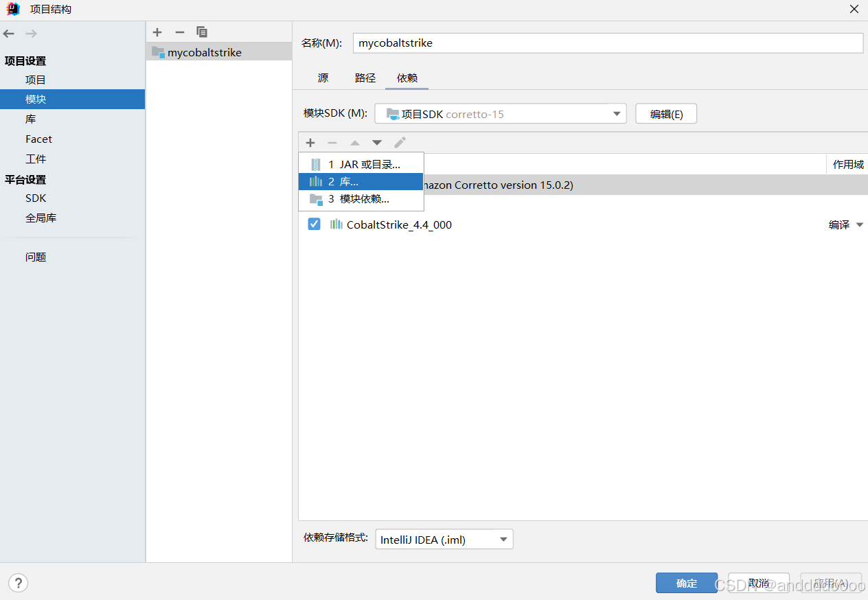Confirm with the 确定 button
This screenshot has height=600, width=868.
click(x=687, y=583)
